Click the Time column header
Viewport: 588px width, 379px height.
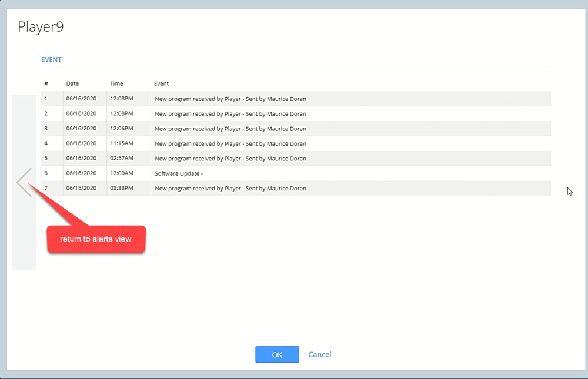tap(116, 84)
